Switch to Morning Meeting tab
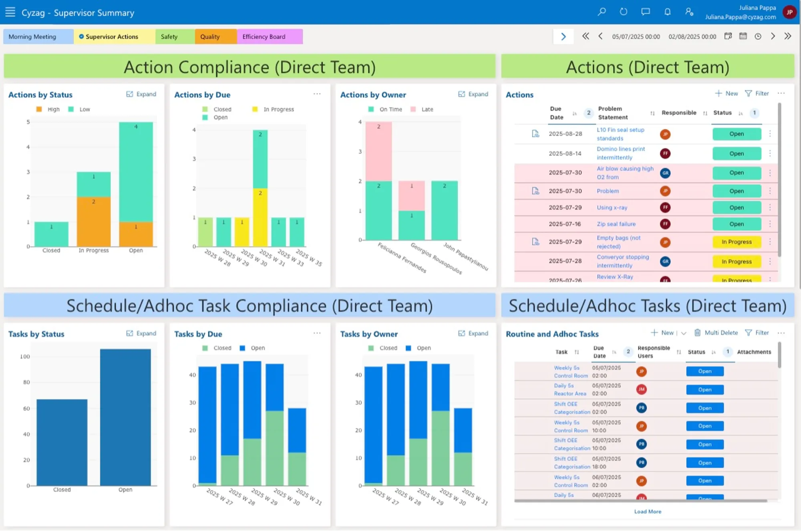Image resolution: width=801 pixels, height=532 pixels. [x=38, y=36]
